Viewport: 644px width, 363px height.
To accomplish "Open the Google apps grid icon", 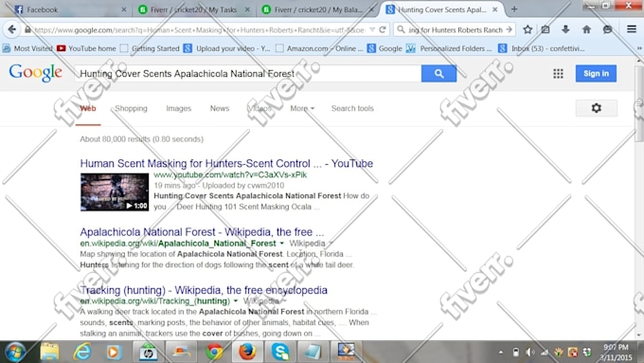I will point(558,74).
